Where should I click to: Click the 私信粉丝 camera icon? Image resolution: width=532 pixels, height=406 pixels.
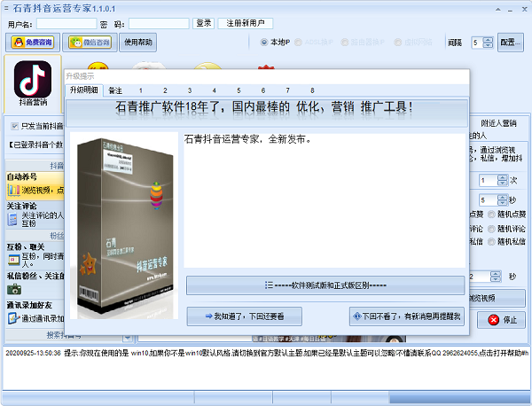14,289
